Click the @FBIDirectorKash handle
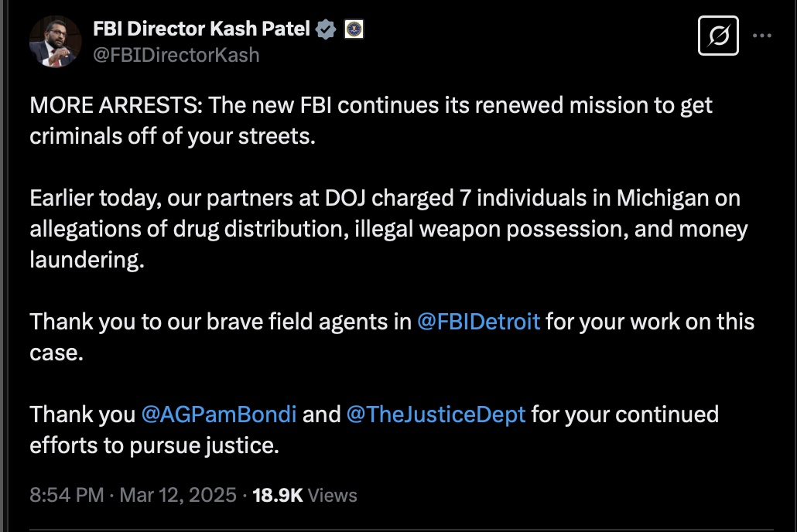This screenshot has height=532, width=797. 176,55
